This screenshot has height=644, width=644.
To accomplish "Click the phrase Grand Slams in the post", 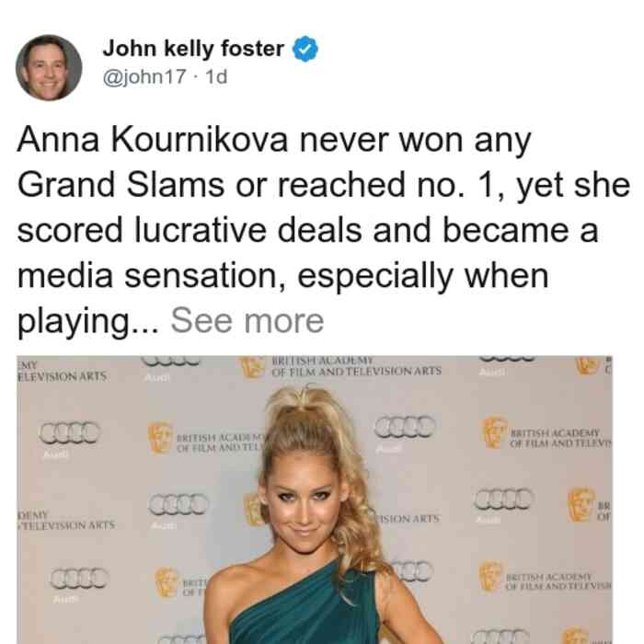I will click(x=121, y=185).
